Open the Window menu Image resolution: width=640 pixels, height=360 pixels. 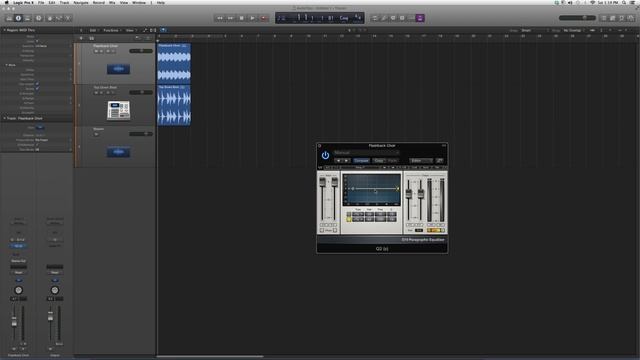[139, 2]
